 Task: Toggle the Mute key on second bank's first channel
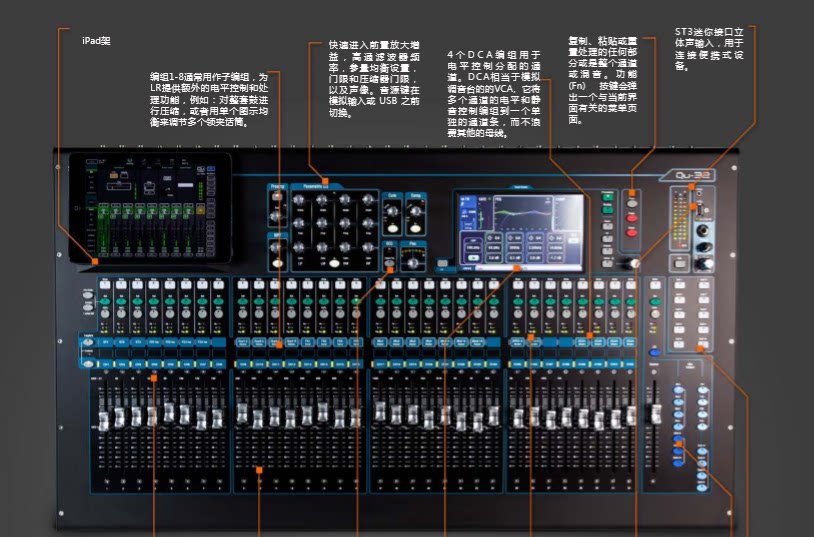coord(242,285)
